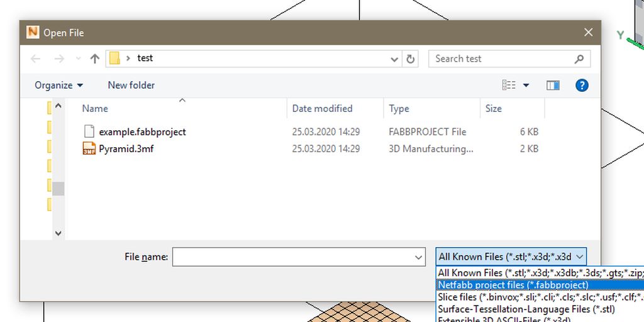Click the refresh button in address bar
The width and height of the screenshot is (644, 322).
click(411, 58)
